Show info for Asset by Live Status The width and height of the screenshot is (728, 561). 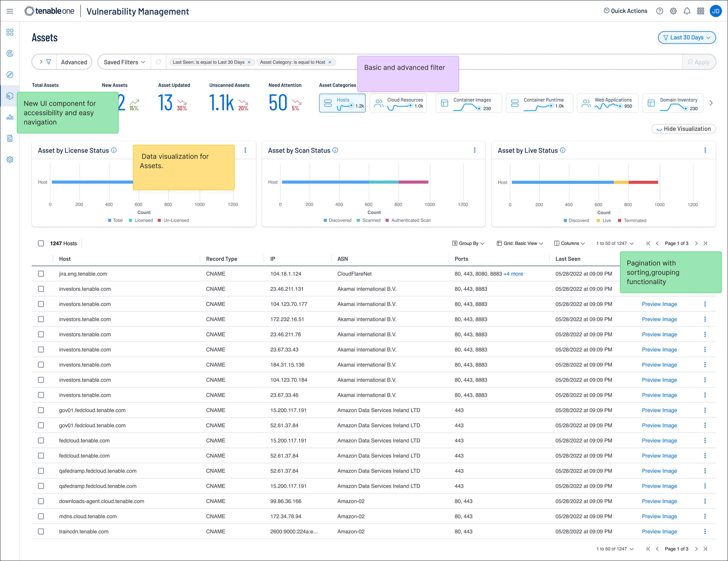coord(563,150)
